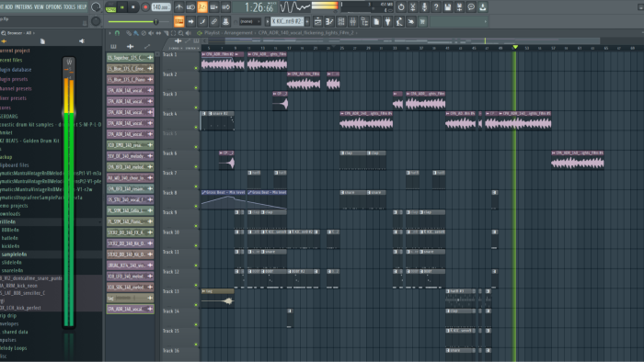
Task: Open the HELP menu
Action: point(82,7)
